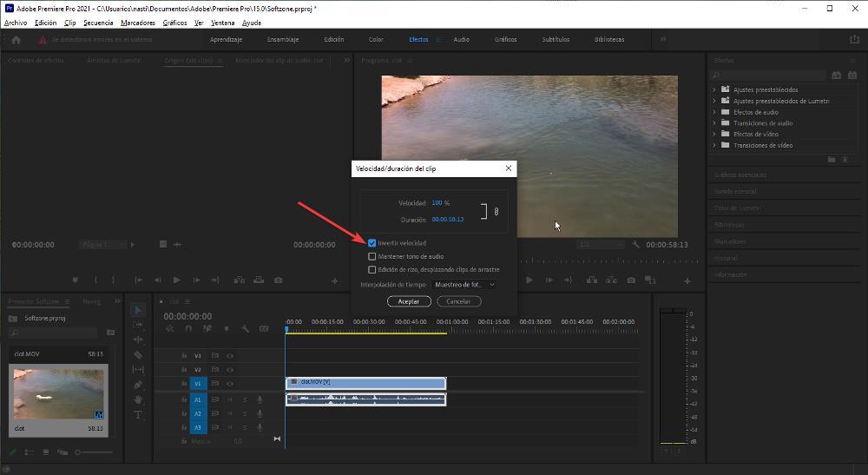Toggle snap magnet in timeline
868x475 pixels.
click(x=188, y=329)
